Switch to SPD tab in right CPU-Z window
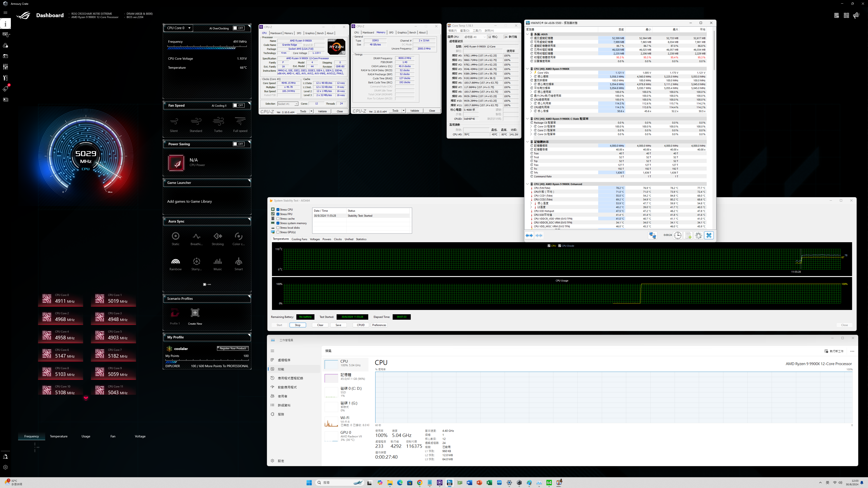Screen dimensions: 868x488 click(391, 33)
